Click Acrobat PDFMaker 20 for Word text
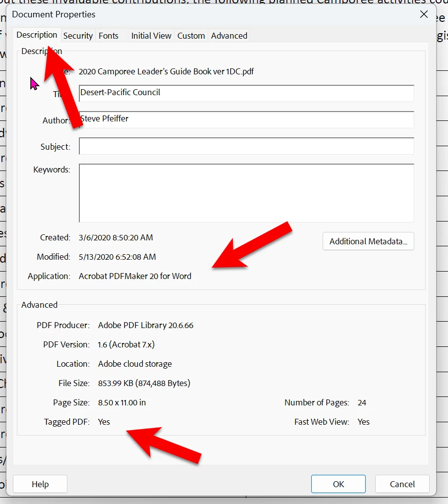Image resolution: width=448 pixels, height=504 pixels. pos(135,276)
